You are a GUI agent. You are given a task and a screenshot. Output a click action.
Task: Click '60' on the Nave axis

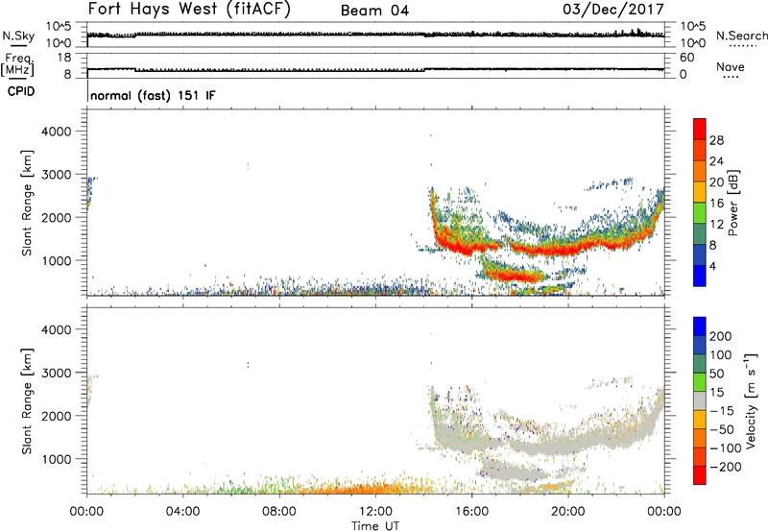pos(686,58)
